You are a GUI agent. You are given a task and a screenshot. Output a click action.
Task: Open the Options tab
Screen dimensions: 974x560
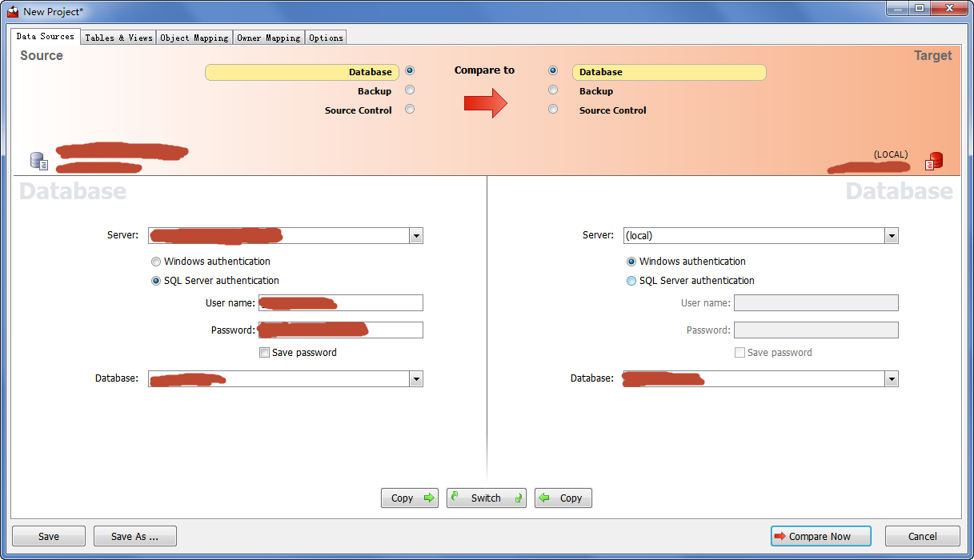tap(326, 38)
